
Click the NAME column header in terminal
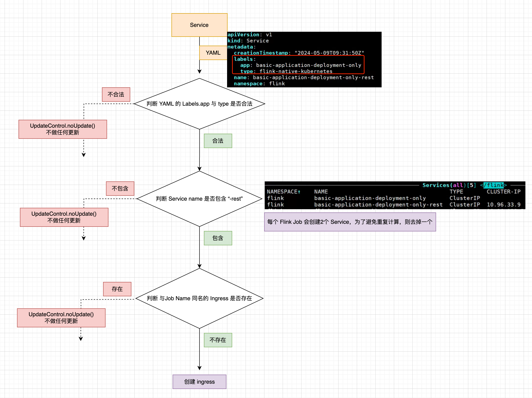(x=321, y=192)
